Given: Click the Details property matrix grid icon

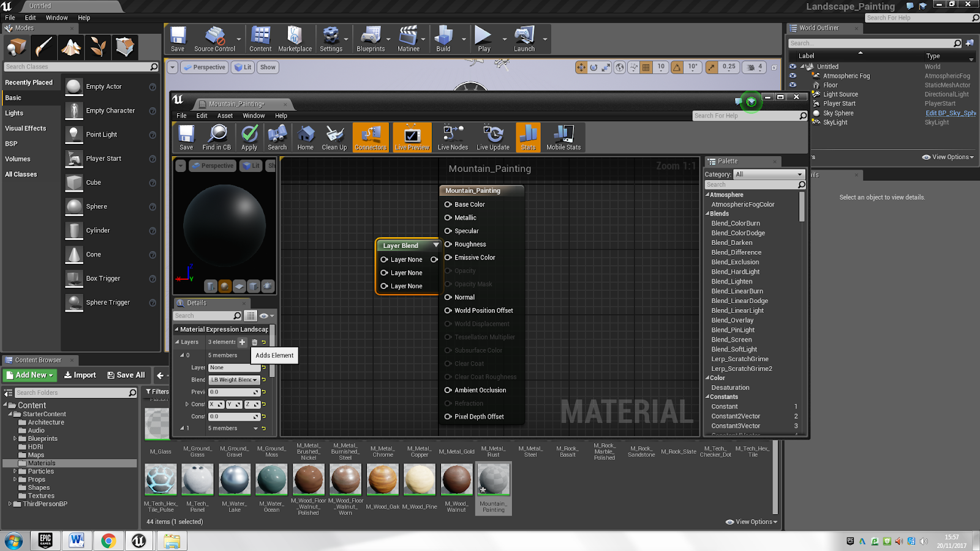Looking at the screenshot, I should coord(251,316).
